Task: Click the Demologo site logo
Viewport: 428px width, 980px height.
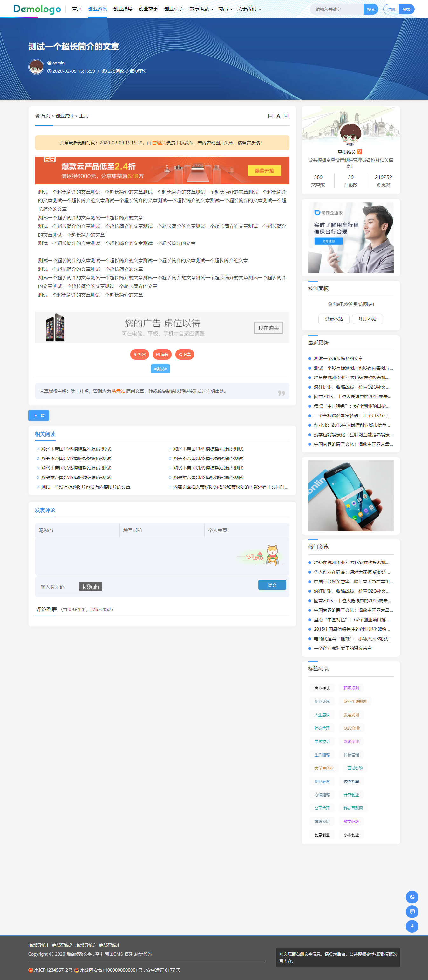Action: [x=37, y=9]
